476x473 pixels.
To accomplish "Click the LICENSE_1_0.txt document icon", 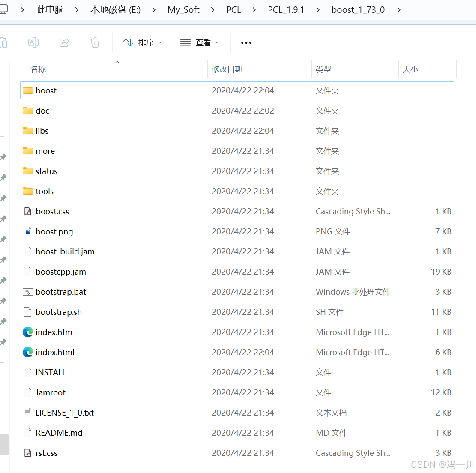I will (x=27, y=413).
